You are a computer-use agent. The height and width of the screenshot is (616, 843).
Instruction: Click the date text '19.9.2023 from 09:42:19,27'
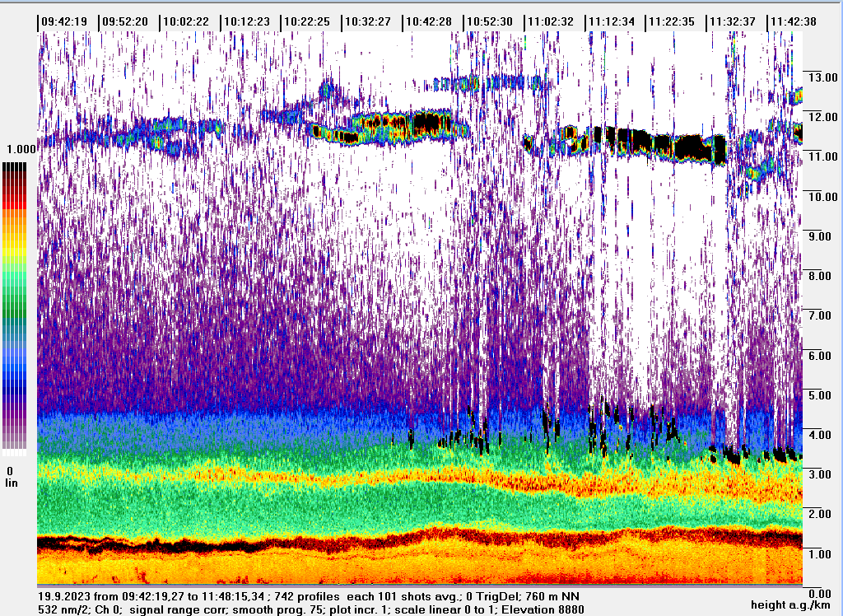click(109, 596)
